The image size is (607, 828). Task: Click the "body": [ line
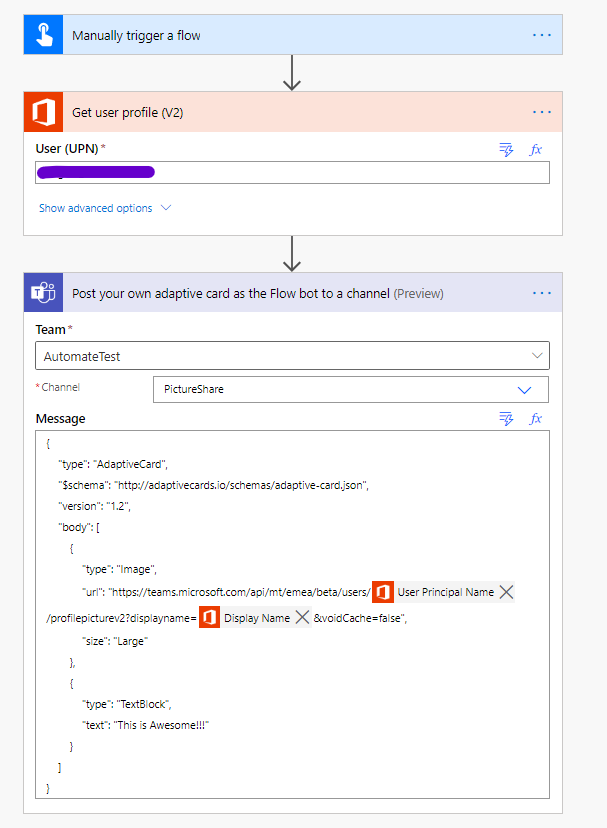tap(79, 527)
